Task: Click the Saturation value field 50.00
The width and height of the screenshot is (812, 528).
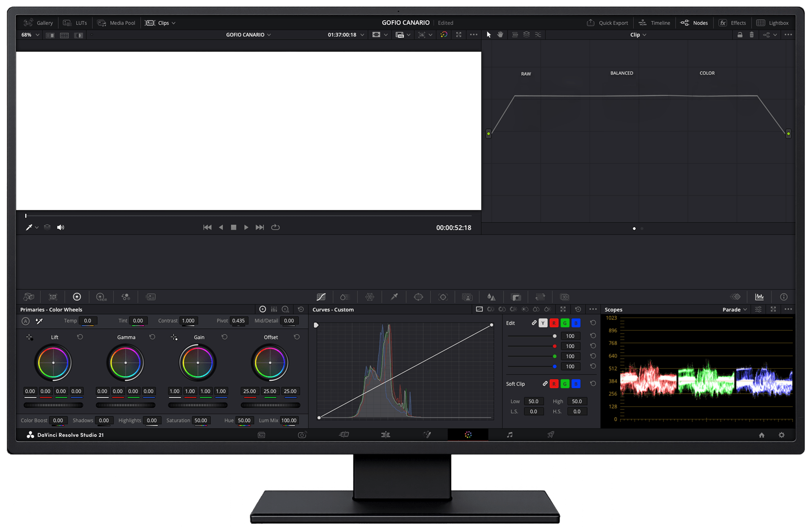Action: click(201, 420)
